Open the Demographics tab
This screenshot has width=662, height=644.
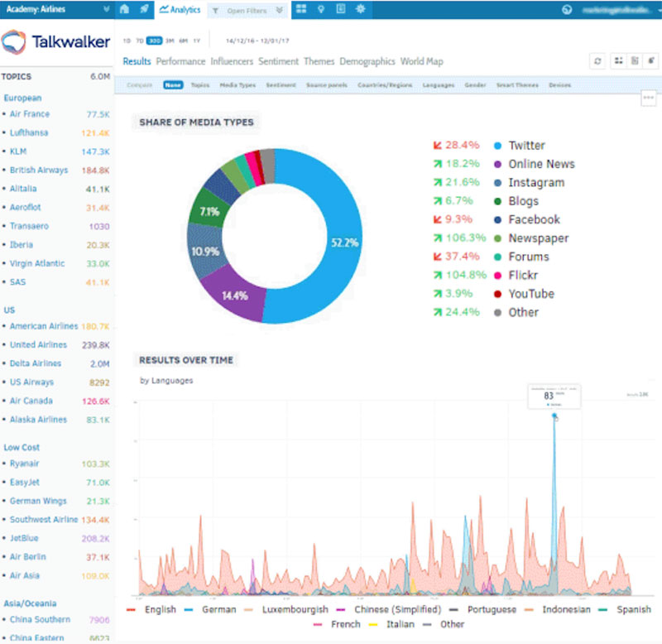(x=367, y=61)
